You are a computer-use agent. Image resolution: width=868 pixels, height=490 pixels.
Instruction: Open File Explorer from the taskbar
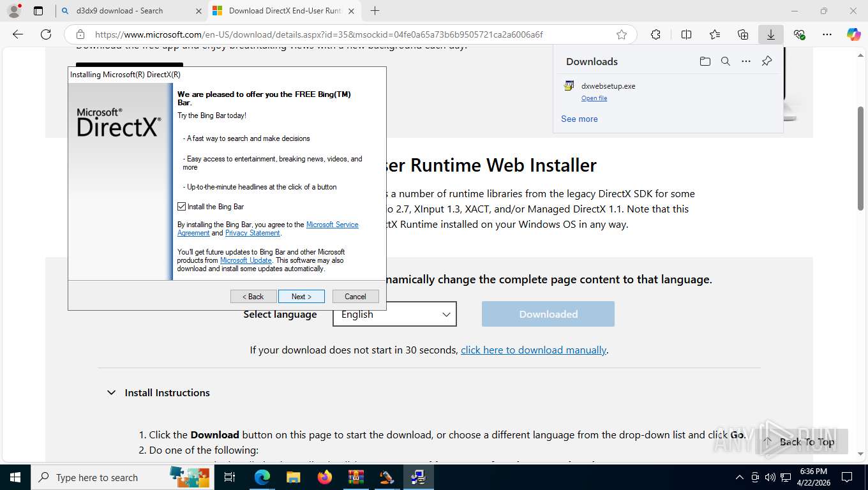tap(293, 477)
